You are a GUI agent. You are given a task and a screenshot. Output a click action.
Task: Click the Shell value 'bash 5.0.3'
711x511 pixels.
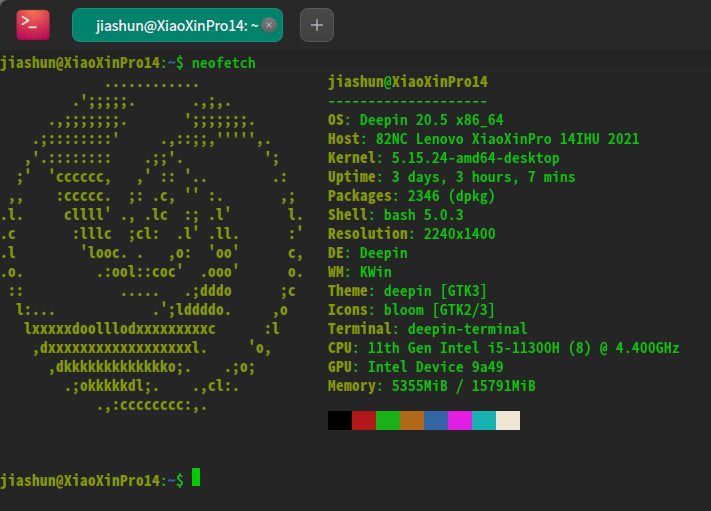click(424, 215)
